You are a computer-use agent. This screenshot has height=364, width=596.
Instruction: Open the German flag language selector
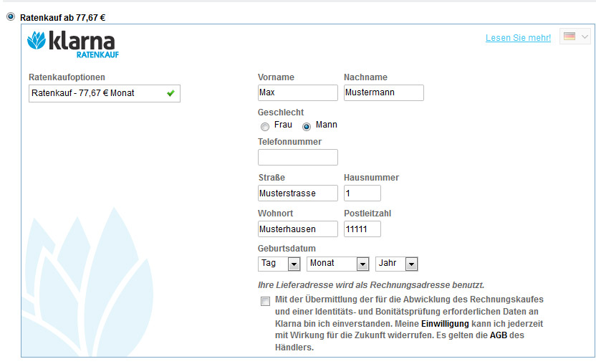point(576,37)
